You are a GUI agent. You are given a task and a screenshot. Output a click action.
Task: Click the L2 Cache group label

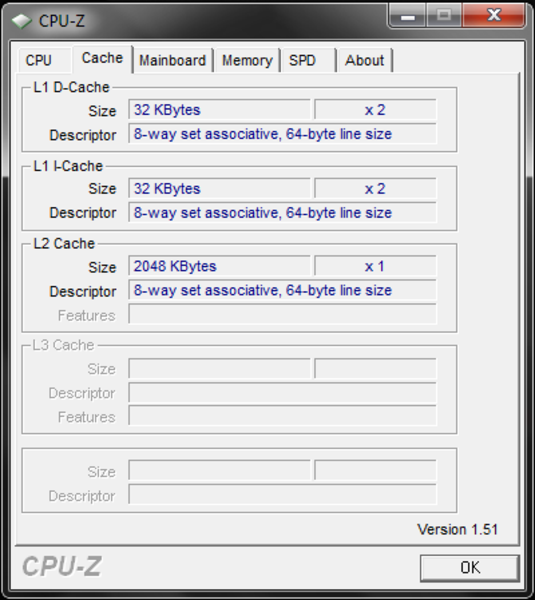(x=64, y=243)
